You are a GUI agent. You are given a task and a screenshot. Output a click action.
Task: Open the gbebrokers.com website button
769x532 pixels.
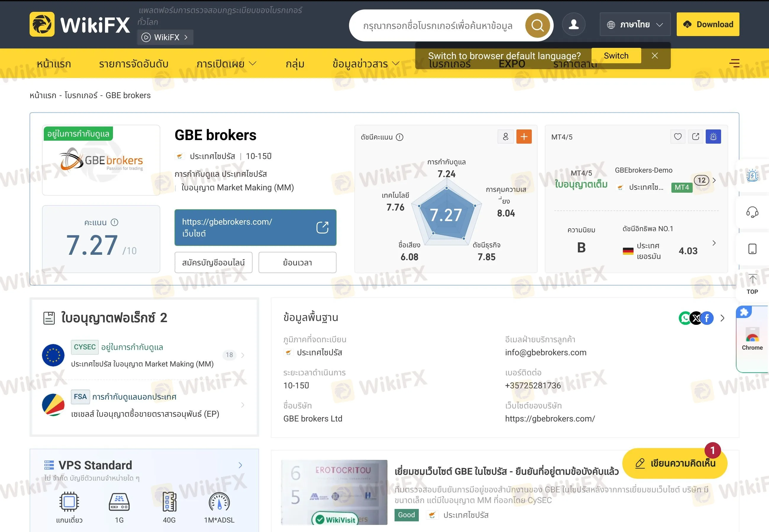tap(255, 228)
